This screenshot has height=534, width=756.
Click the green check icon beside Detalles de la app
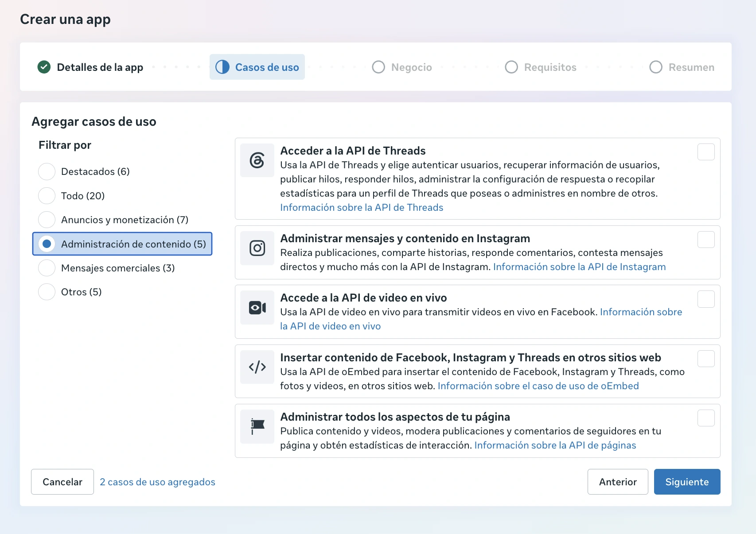click(x=44, y=67)
